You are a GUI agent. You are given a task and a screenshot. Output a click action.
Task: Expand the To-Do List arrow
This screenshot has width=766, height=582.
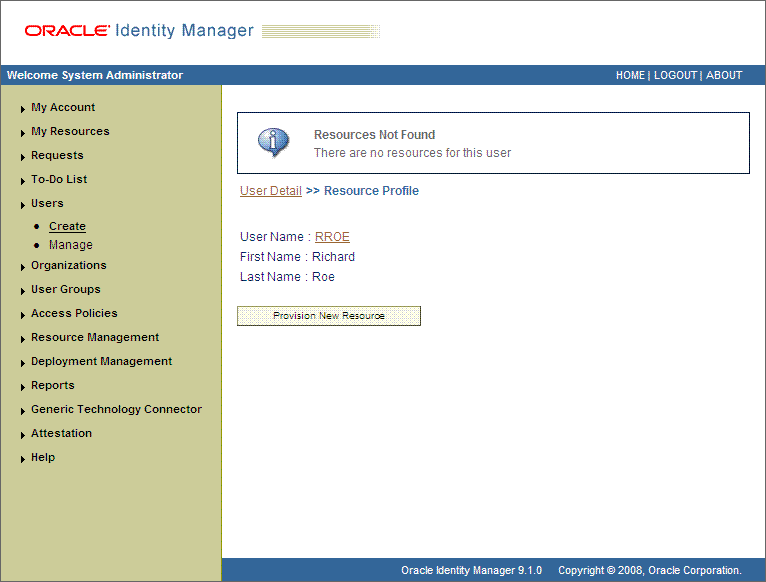coord(22,181)
